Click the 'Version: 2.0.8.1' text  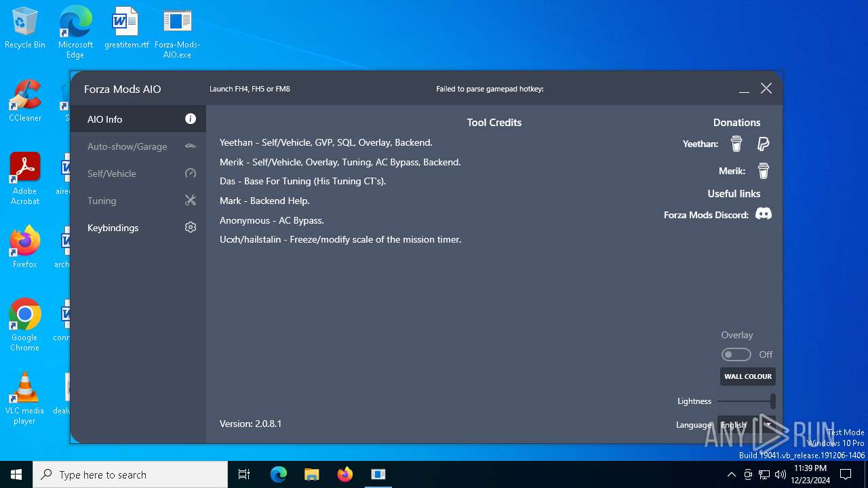click(x=250, y=424)
